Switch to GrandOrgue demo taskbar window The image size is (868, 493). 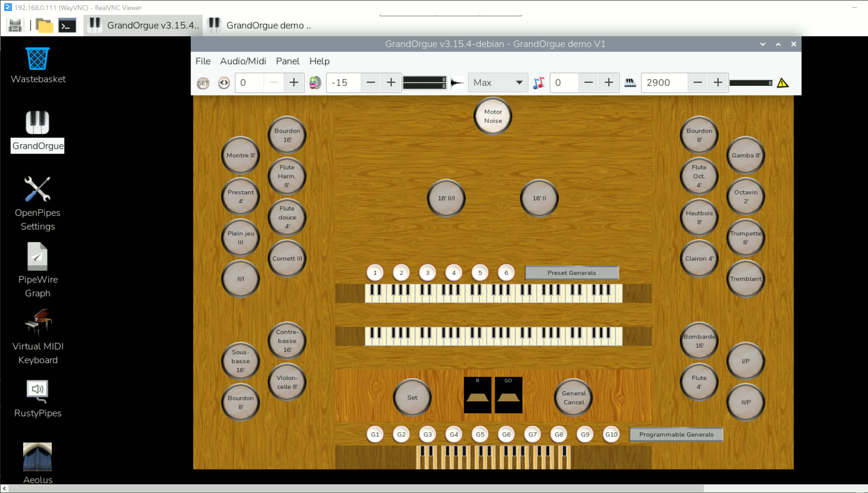point(260,25)
